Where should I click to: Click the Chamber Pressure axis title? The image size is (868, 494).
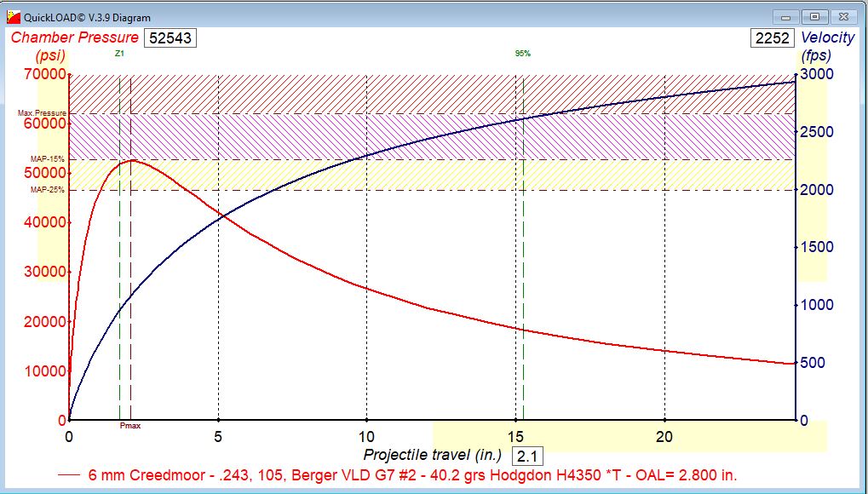point(74,37)
